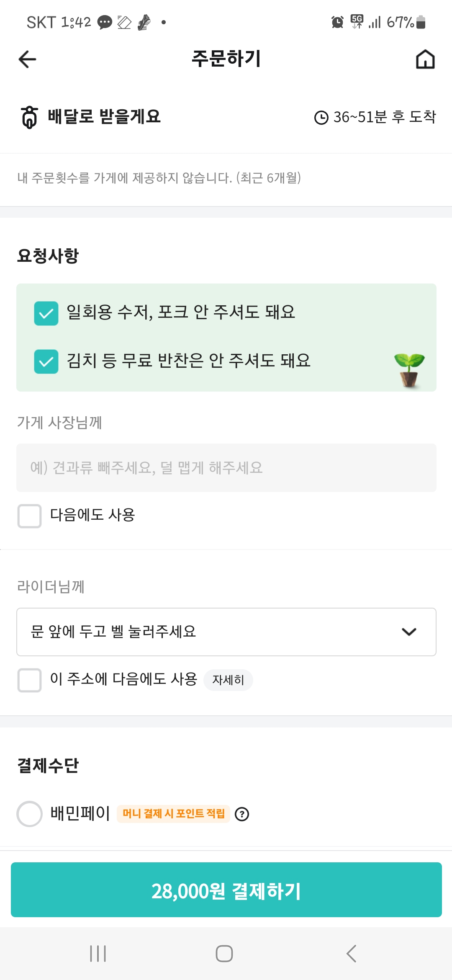Tap the plant sprout eco icon

click(409, 369)
